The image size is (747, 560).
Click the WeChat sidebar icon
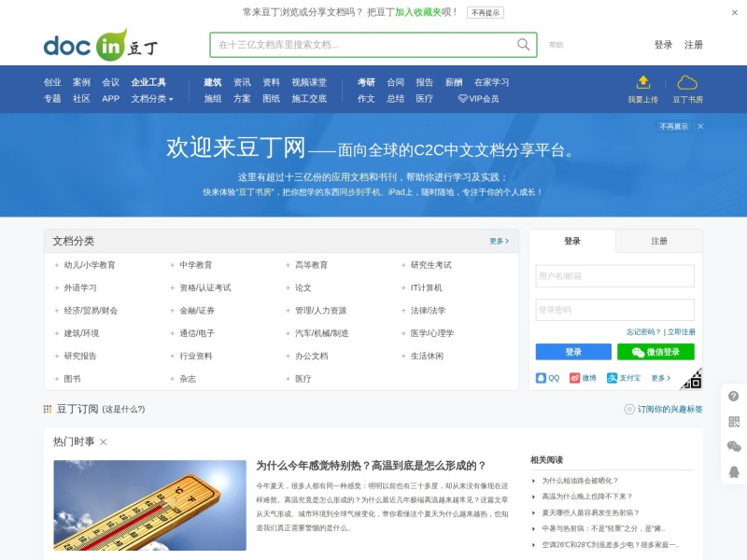point(734,446)
